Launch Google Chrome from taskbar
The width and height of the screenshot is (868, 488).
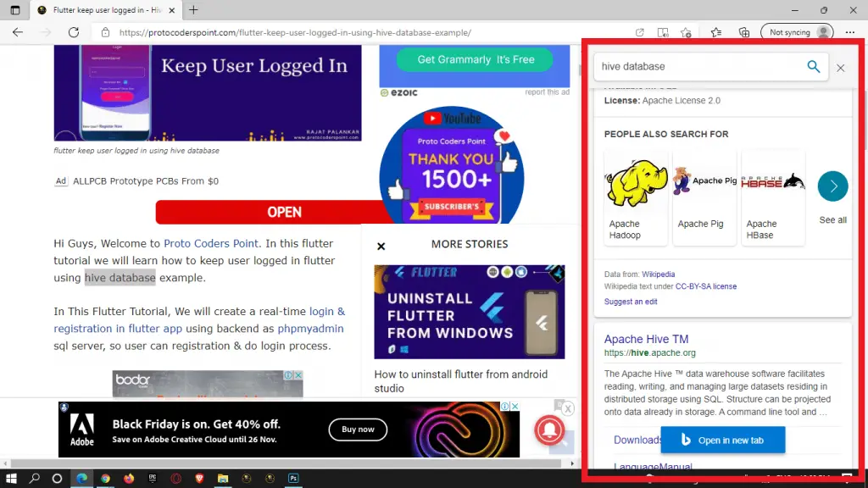point(105,478)
